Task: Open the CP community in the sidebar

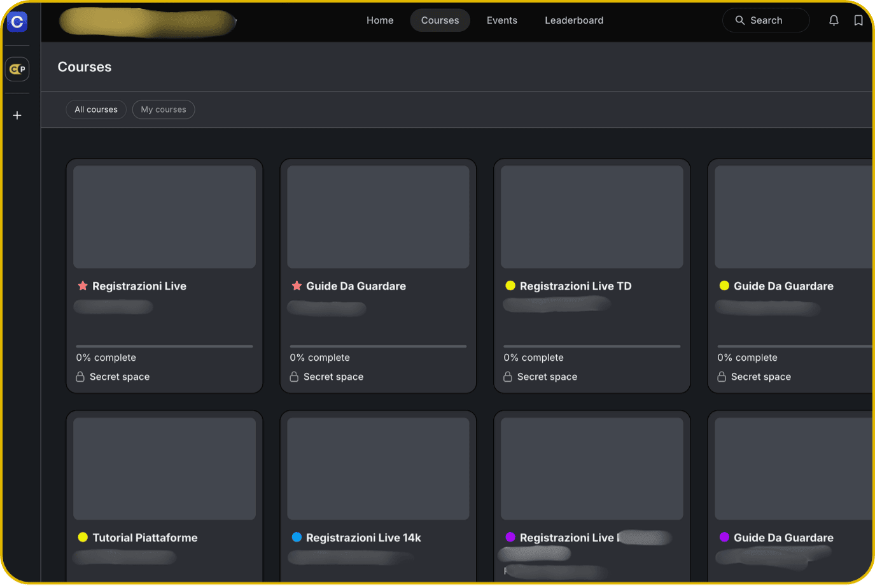Action: pyautogui.click(x=17, y=69)
